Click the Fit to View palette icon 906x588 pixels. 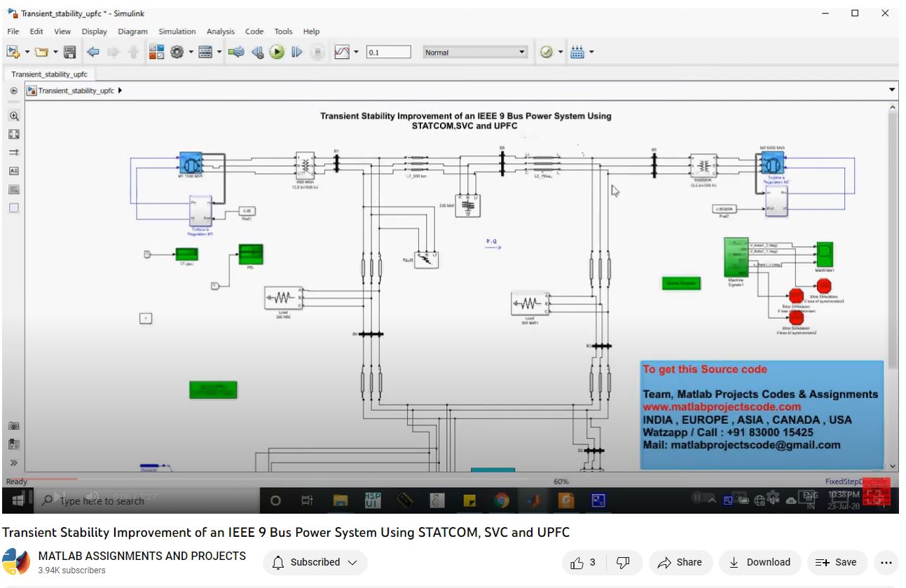13,134
